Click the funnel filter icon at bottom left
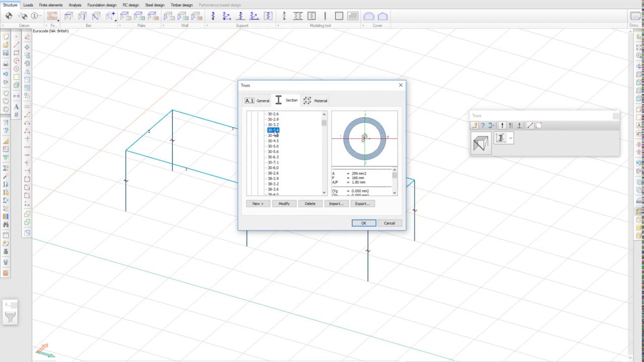The image size is (644, 362). [10, 316]
